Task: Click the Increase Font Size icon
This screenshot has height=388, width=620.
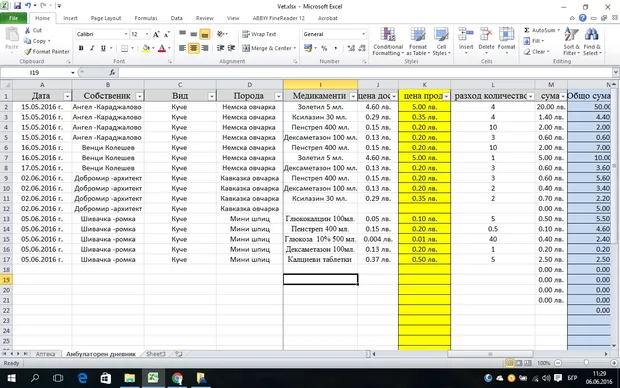Action: point(156,34)
